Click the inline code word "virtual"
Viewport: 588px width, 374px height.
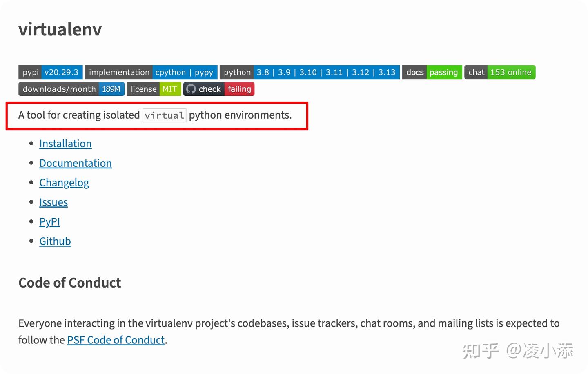(164, 115)
